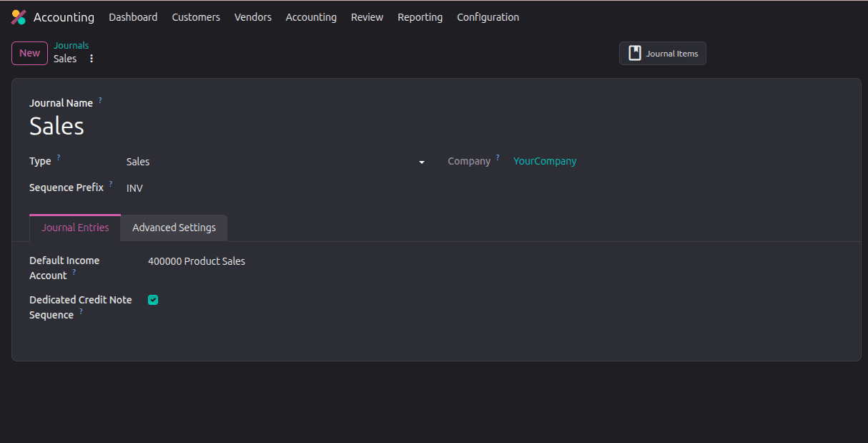Open the Accounting menu item in the navbar
The width and height of the screenshot is (868, 443).
tap(311, 17)
